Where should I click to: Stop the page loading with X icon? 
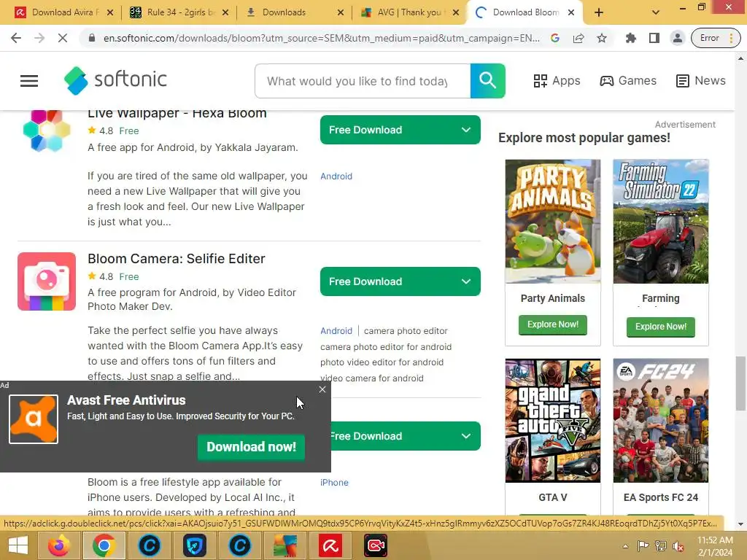63,38
